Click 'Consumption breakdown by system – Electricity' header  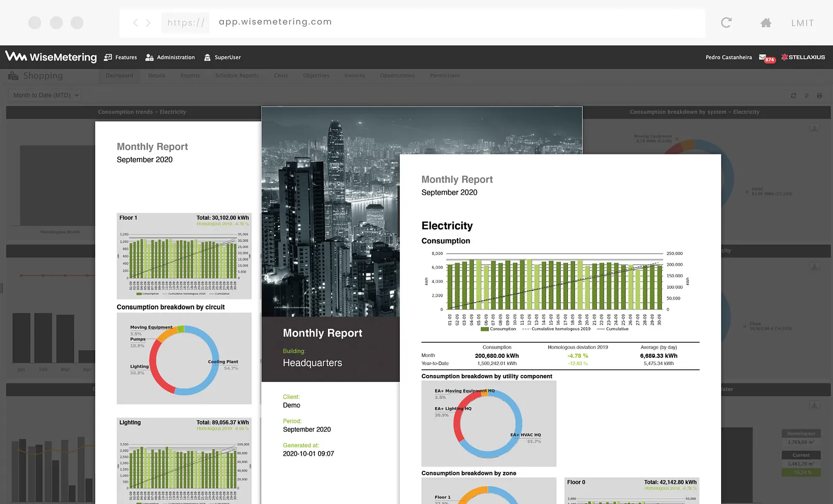[x=695, y=112]
